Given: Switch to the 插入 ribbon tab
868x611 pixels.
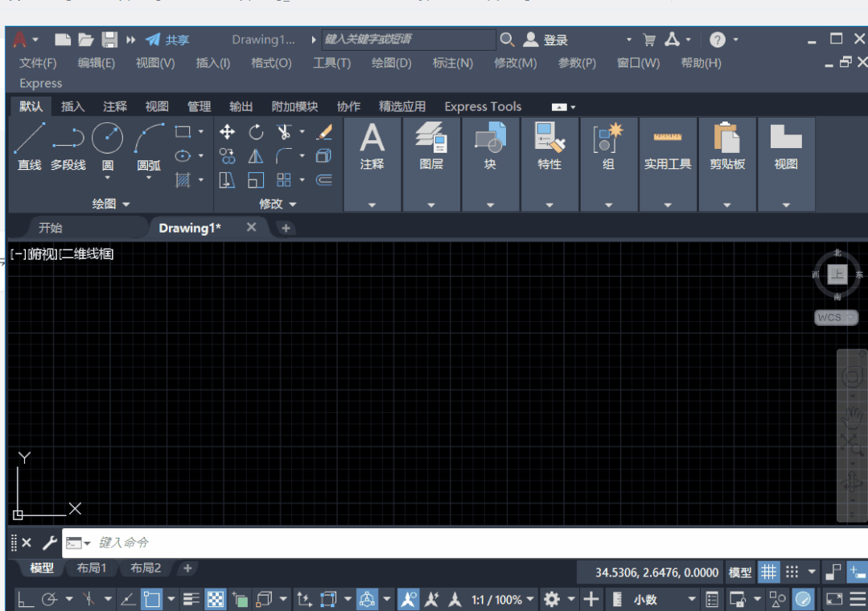Looking at the screenshot, I should (x=72, y=106).
